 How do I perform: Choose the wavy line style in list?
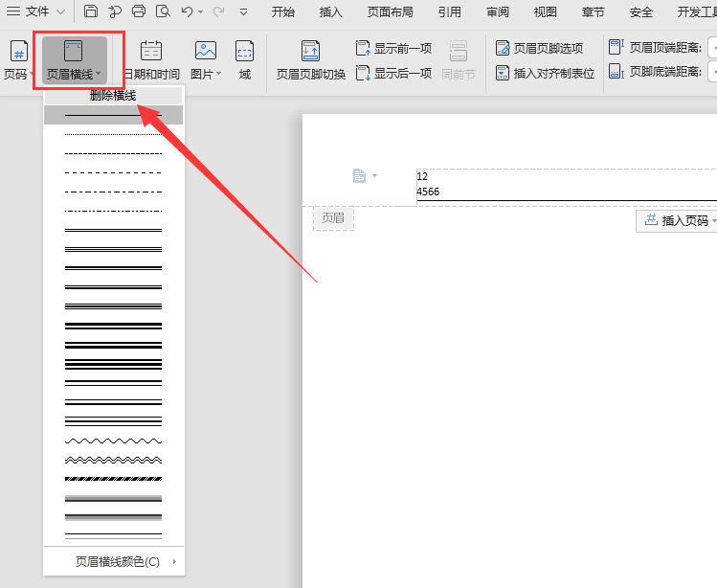pos(113,441)
